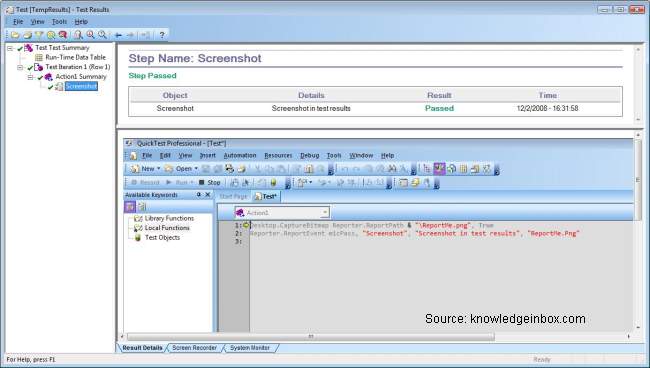Click the purple highlighted icon in QuickTest's top toolbar
This screenshot has width=650, height=368.
click(x=439, y=168)
